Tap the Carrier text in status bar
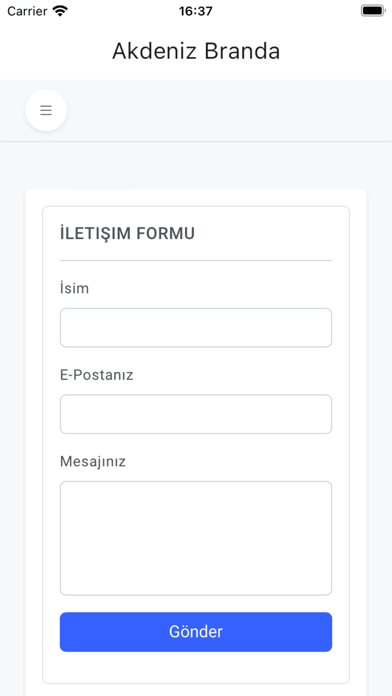 (x=27, y=11)
